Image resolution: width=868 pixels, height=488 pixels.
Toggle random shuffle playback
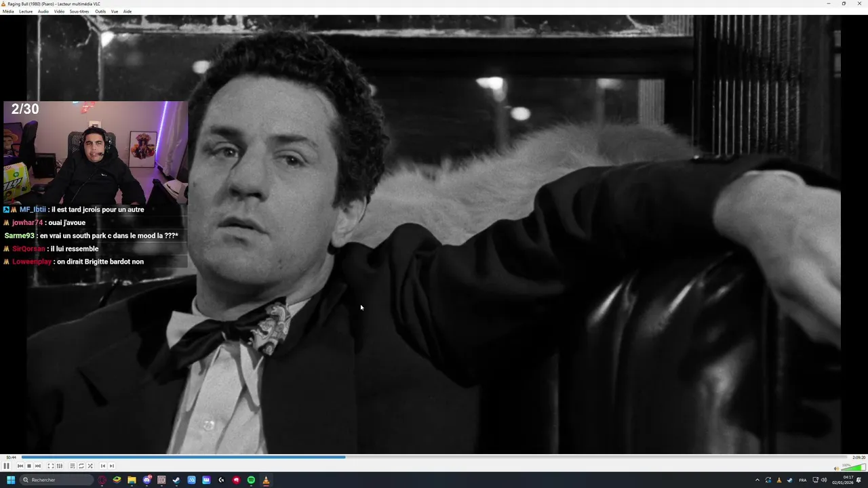90,466
